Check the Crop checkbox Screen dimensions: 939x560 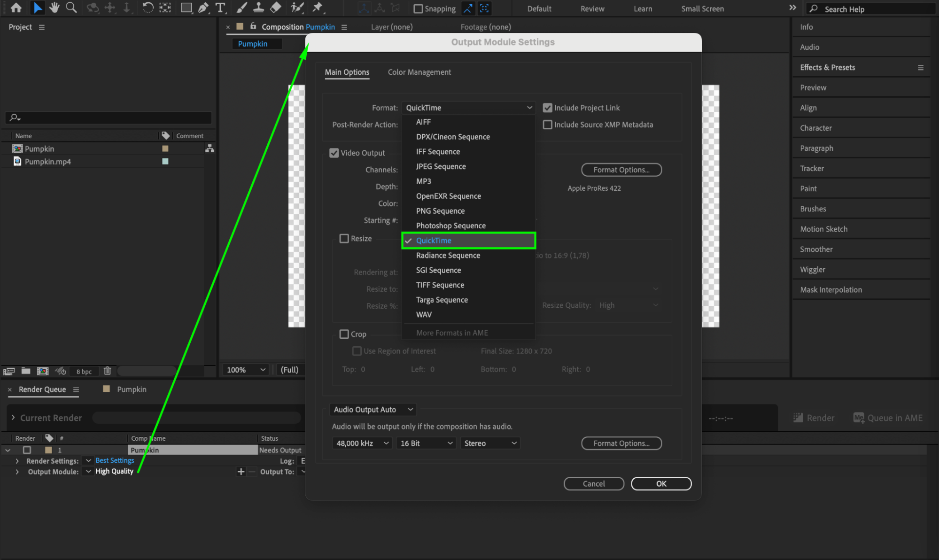click(x=344, y=334)
